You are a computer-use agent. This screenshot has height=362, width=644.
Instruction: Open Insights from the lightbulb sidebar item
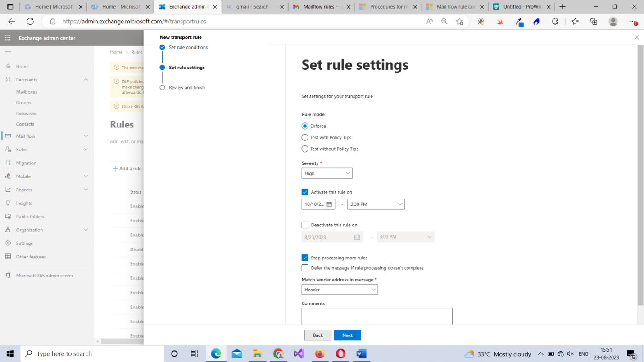(24, 203)
